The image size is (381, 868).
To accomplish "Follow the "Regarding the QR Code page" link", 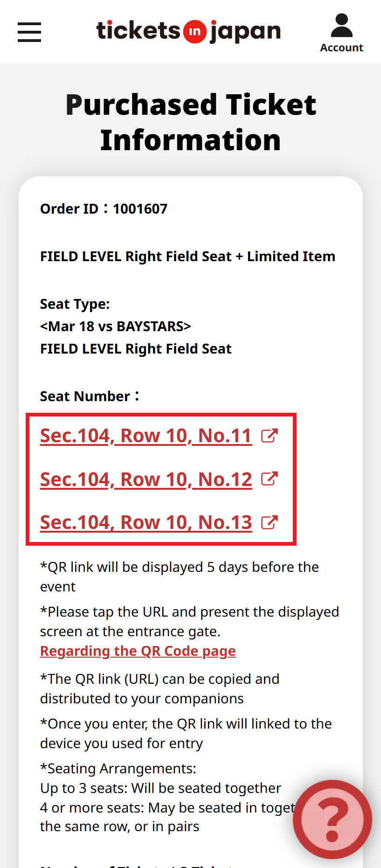I will pyautogui.click(x=138, y=651).
